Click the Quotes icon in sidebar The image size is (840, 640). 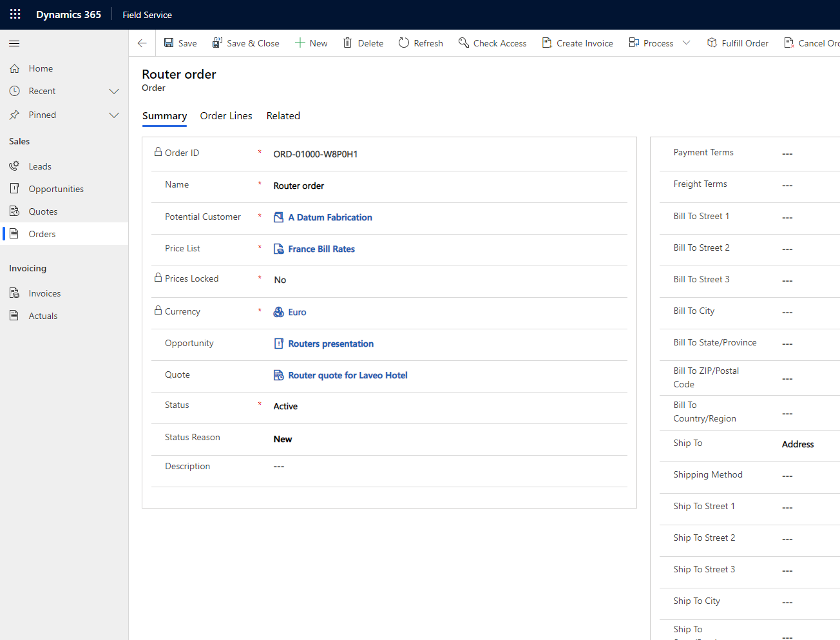[14, 211]
